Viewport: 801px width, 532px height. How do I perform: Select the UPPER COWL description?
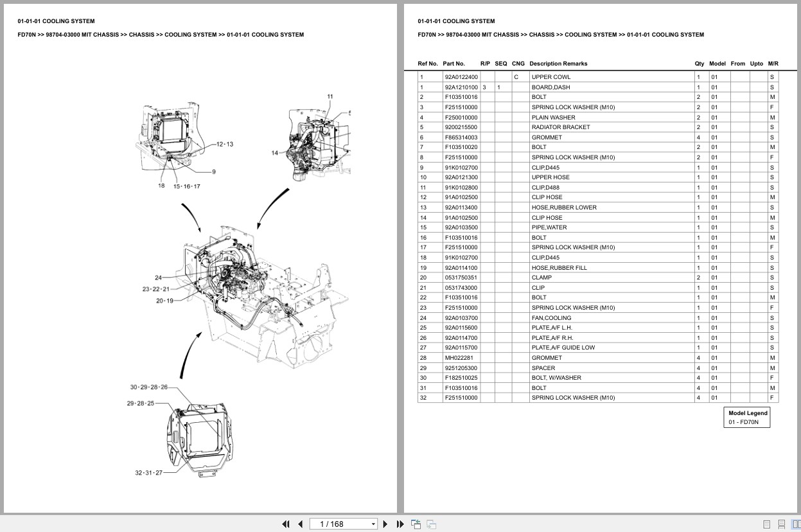[550, 77]
